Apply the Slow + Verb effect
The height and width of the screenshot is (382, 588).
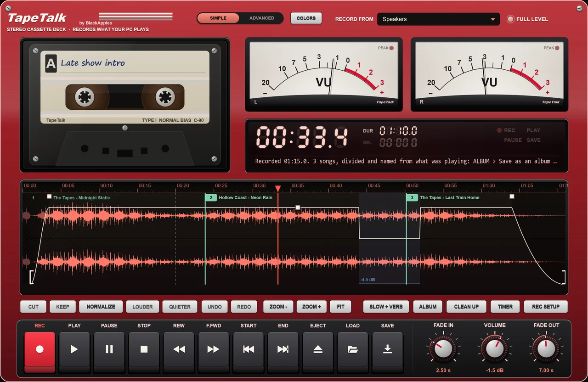pyautogui.click(x=386, y=307)
